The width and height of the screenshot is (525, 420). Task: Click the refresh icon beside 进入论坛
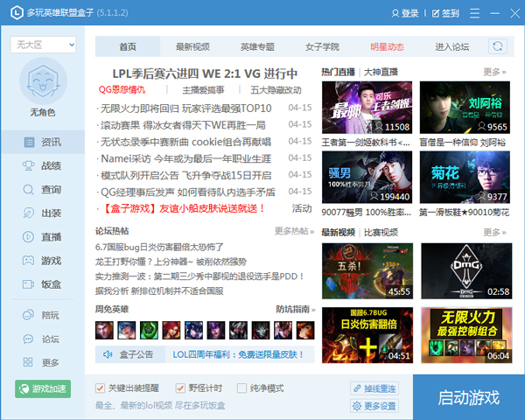click(x=498, y=46)
